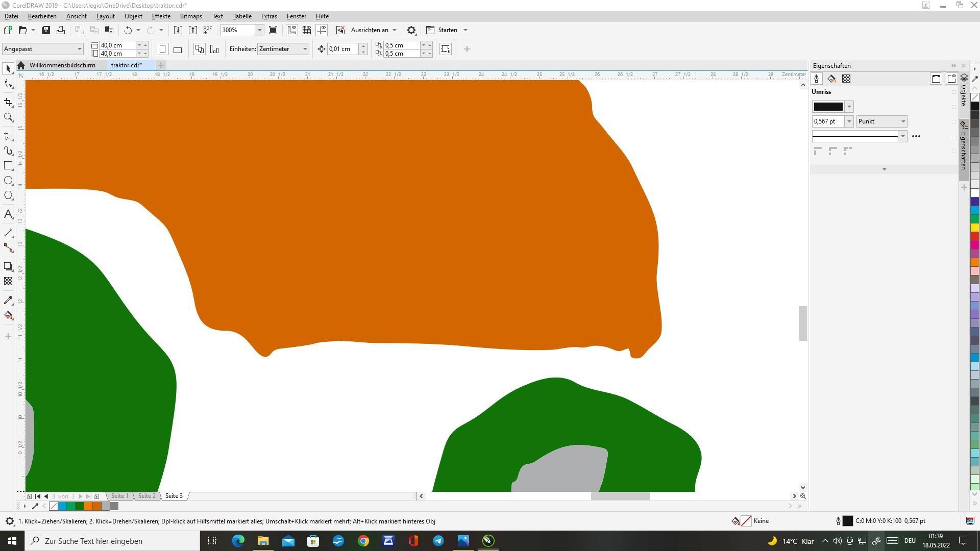Viewport: 980px width, 551px height.
Task: Click the black outline color swatch
Action: pos(827,107)
